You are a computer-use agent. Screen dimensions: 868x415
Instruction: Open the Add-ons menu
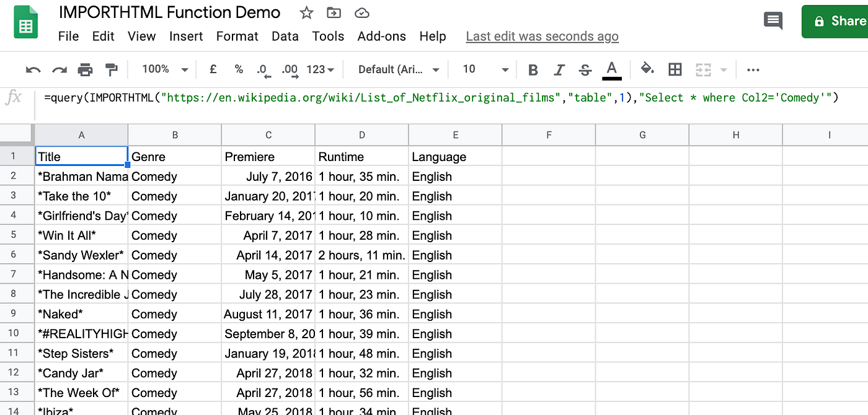pyautogui.click(x=382, y=36)
